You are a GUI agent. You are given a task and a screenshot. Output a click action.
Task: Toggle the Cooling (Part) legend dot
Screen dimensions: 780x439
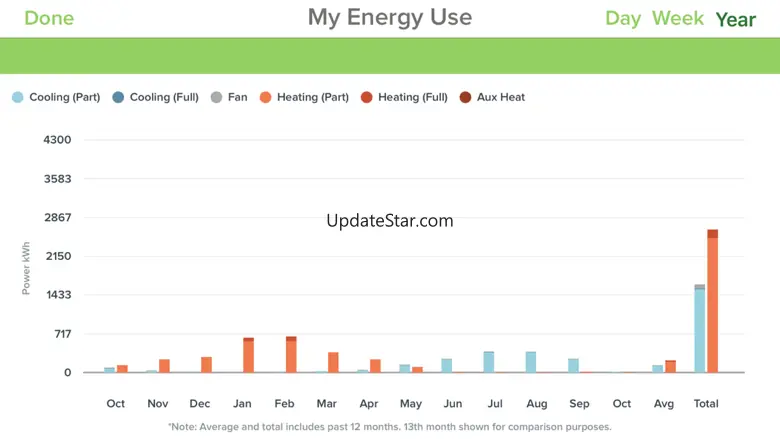click(x=17, y=97)
